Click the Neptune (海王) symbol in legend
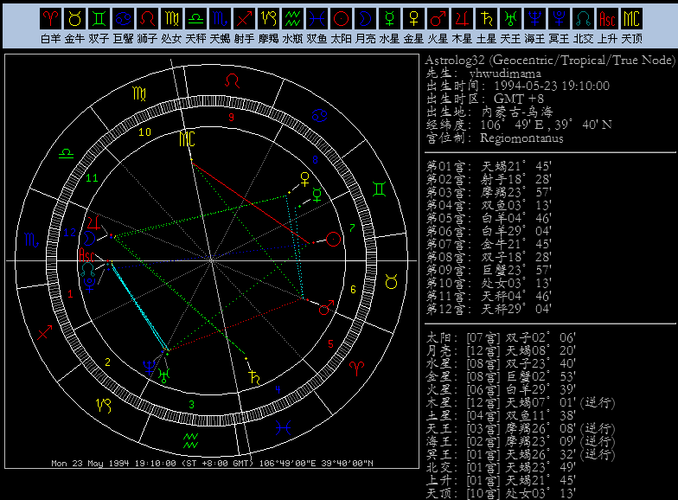The height and width of the screenshot is (500, 678). pos(535,19)
